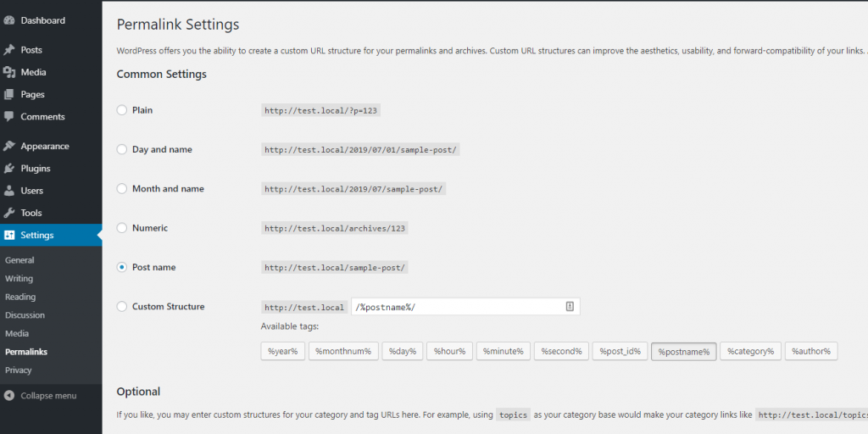Select the Post name radio button

tap(122, 267)
